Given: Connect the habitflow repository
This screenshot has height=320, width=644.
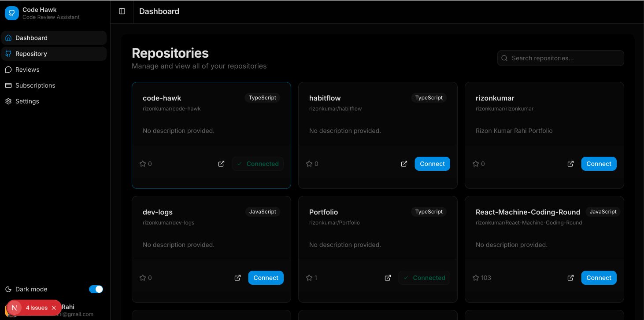Looking at the screenshot, I should click(432, 163).
